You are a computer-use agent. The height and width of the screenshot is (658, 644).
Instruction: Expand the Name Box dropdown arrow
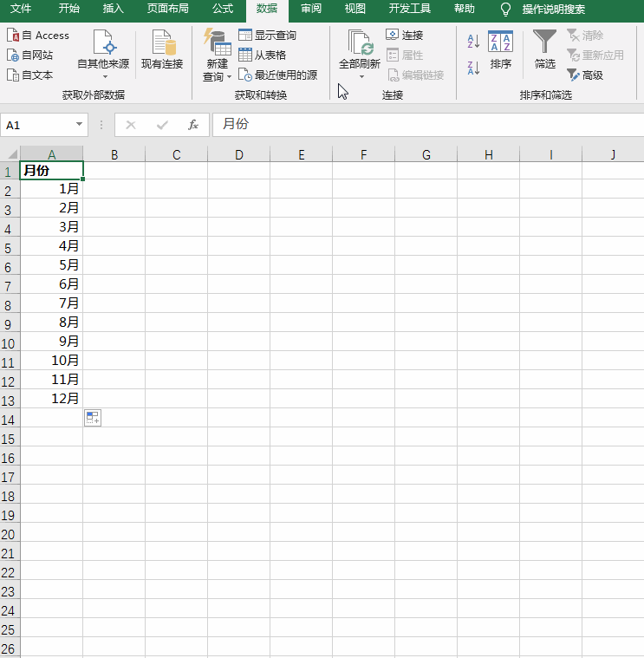point(79,124)
